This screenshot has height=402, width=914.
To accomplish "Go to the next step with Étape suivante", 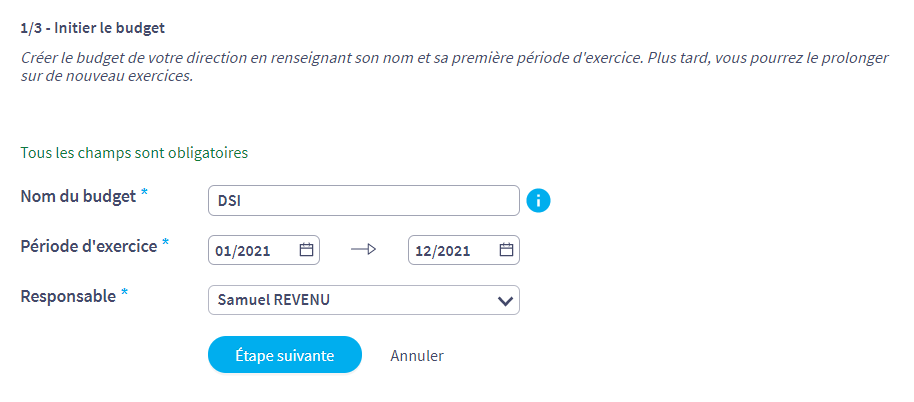I will [x=285, y=355].
